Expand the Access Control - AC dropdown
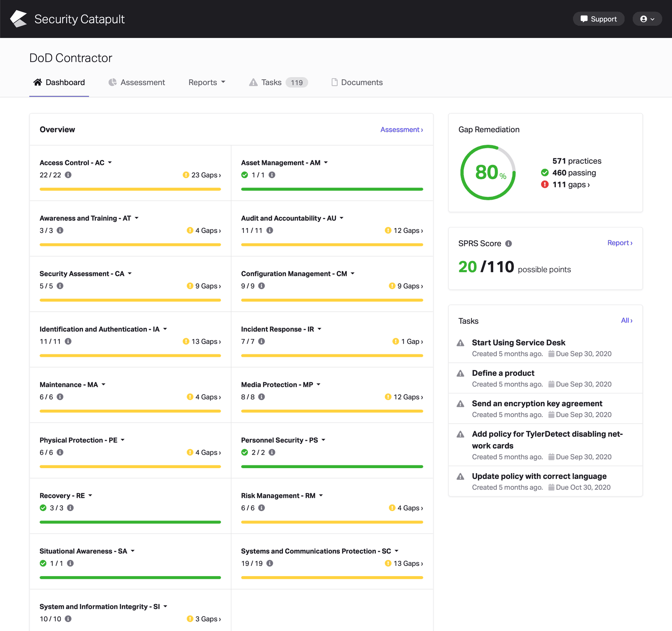Image resolution: width=672 pixels, height=631 pixels. [x=110, y=162]
